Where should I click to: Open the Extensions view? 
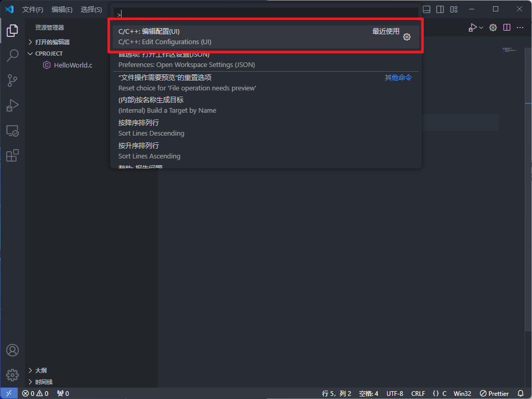[x=12, y=155]
